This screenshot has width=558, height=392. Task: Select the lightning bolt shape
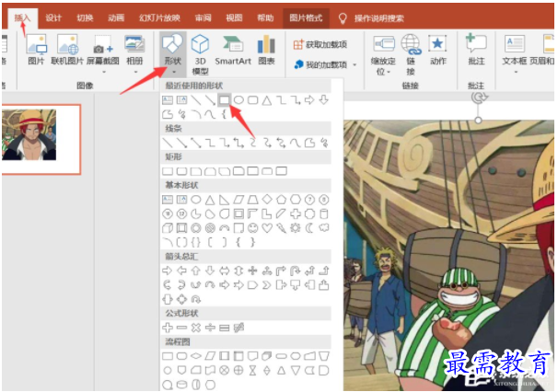(281, 228)
